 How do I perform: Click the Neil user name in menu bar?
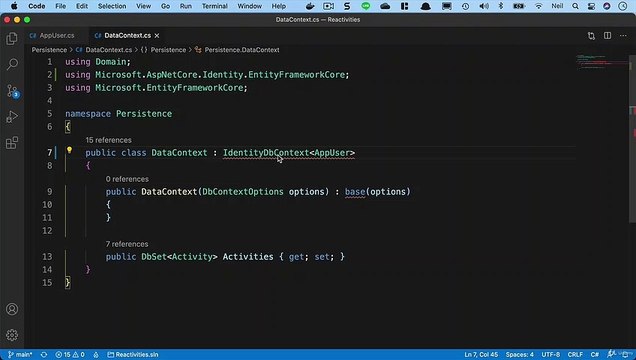point(557,6)
